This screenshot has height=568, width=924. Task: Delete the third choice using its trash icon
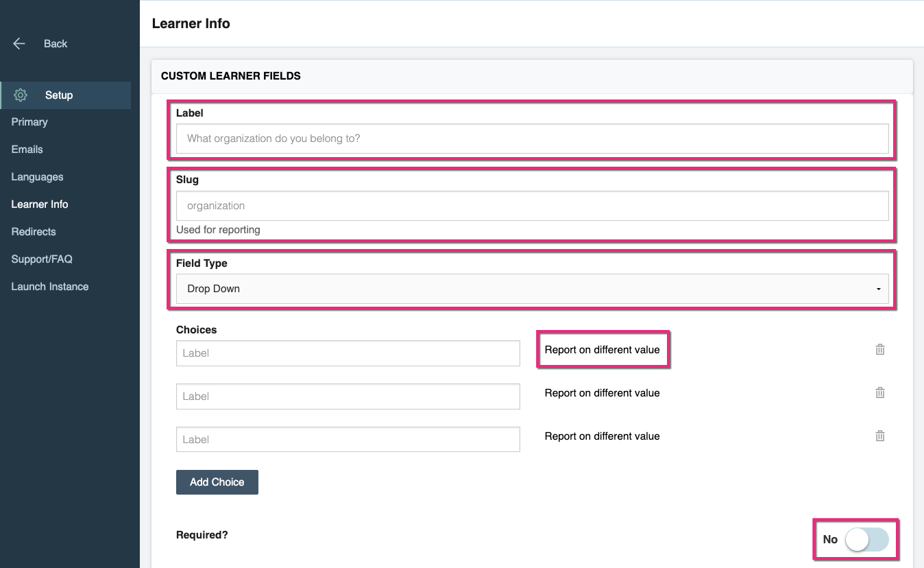click(x=879, y=436)
